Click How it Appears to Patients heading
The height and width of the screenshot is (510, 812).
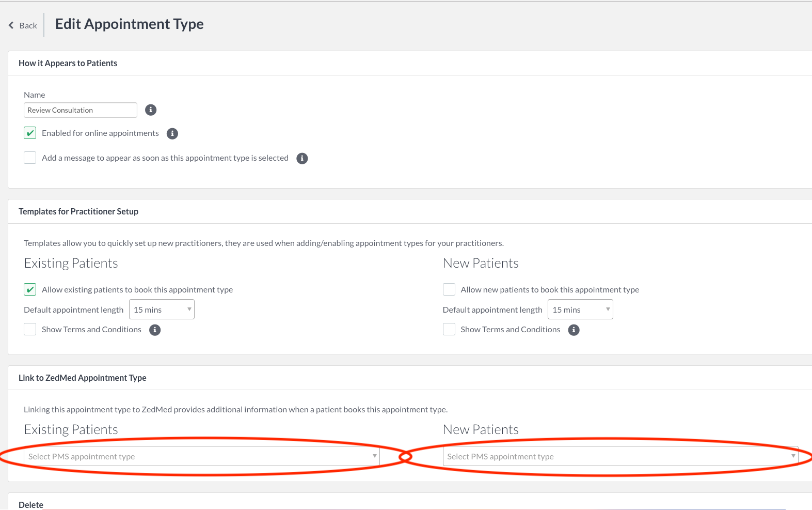click(x=68, y=63)
